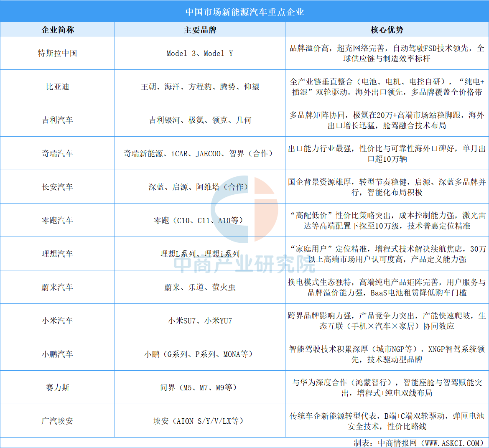
Task: Select the 企业简称 column header
Action: pos(58,30)
